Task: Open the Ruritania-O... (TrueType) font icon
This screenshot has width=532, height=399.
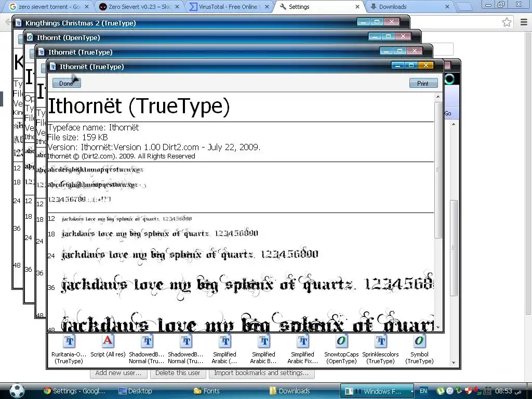Action: click(x=69, y=350)
